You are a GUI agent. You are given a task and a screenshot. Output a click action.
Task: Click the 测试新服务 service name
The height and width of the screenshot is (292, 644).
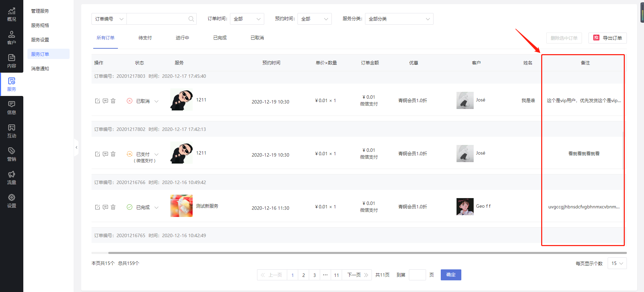click(207, 206)
